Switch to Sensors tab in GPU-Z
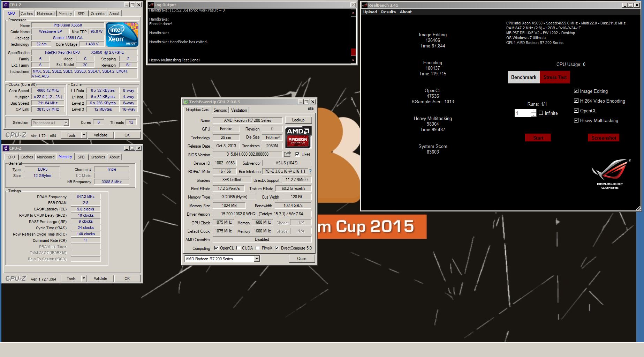This screenshot has height=357, width=644. tap(220, 110)
